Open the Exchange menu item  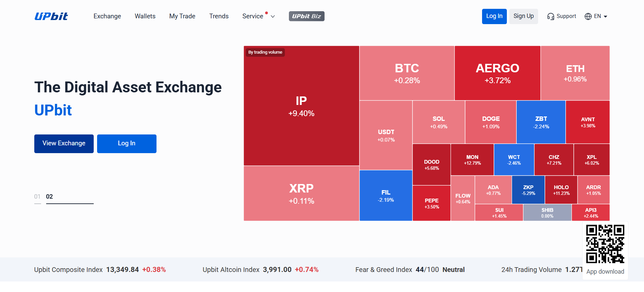point(107,16)
